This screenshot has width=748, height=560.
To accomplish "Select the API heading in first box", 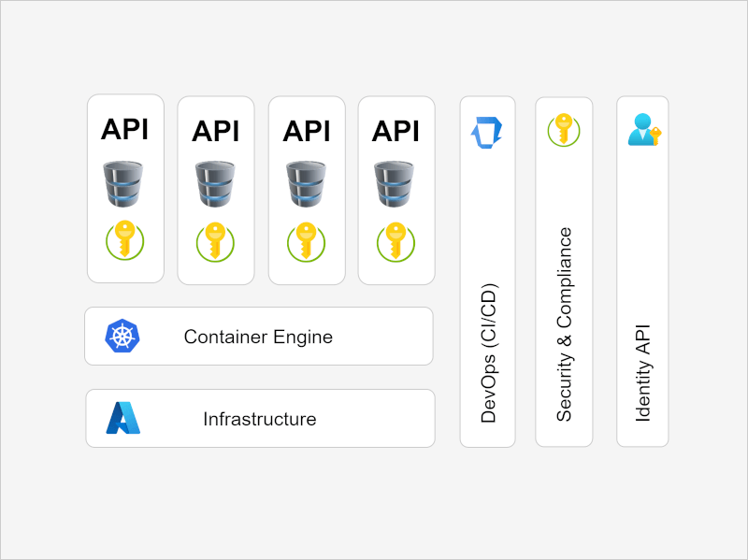I will (x=124, y=129).
